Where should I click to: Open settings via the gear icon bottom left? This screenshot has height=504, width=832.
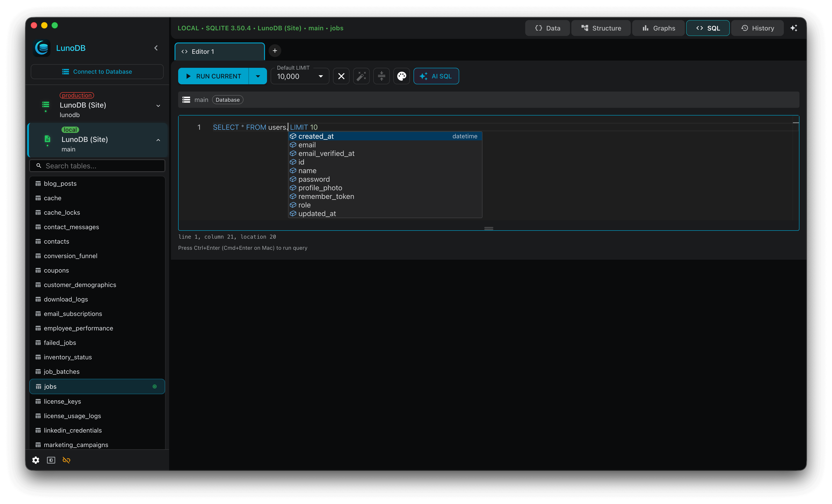coord(35,460)
